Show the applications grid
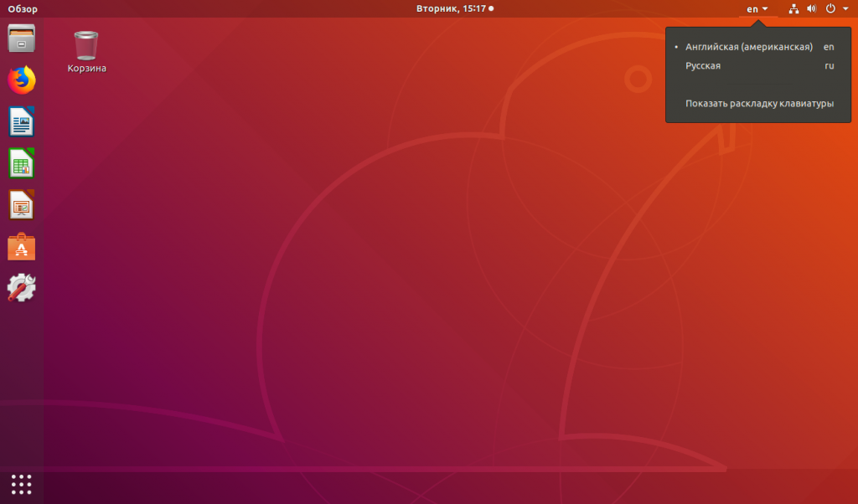Image resolution: width=858 pixels, height=504 pixels. tap(22, 484)
